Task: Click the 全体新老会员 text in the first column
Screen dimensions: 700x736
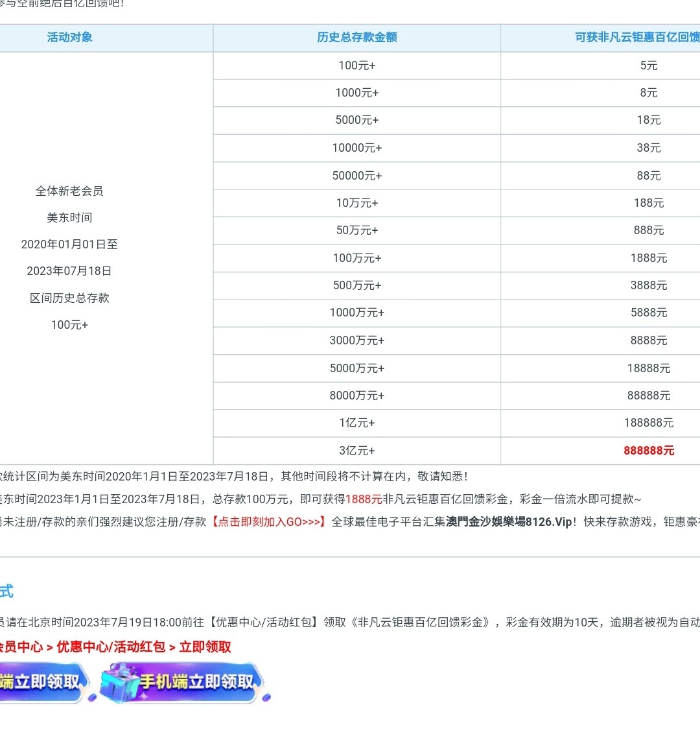Action: tap(69, 191)
